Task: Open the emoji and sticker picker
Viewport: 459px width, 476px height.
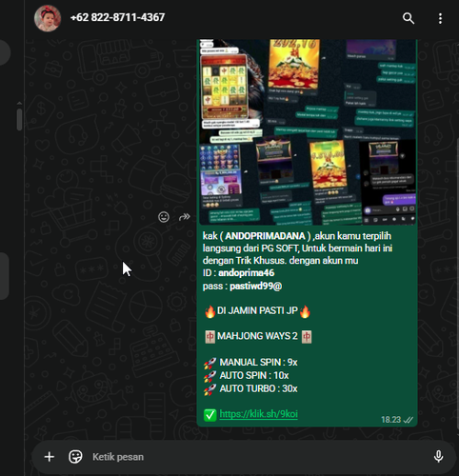Action: (75, 457)
